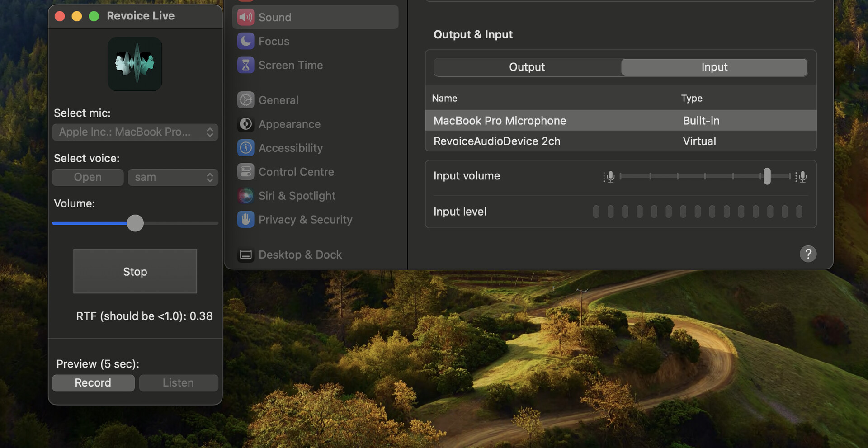Adjust the Revoice Volume slider
868x448 pixels.
click(135, 223)
